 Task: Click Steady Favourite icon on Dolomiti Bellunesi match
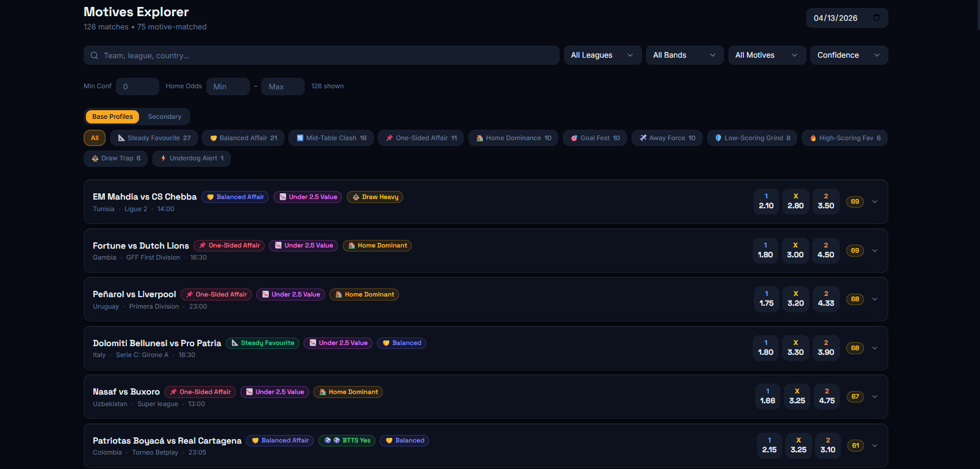pyautogui.click(x=235, y=343)
